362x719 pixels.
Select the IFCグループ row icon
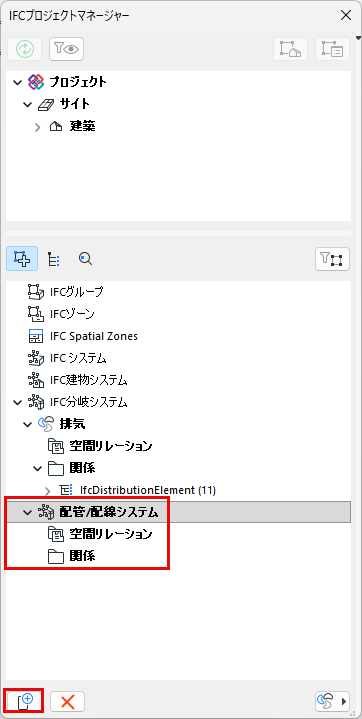[x=36, y=291]
